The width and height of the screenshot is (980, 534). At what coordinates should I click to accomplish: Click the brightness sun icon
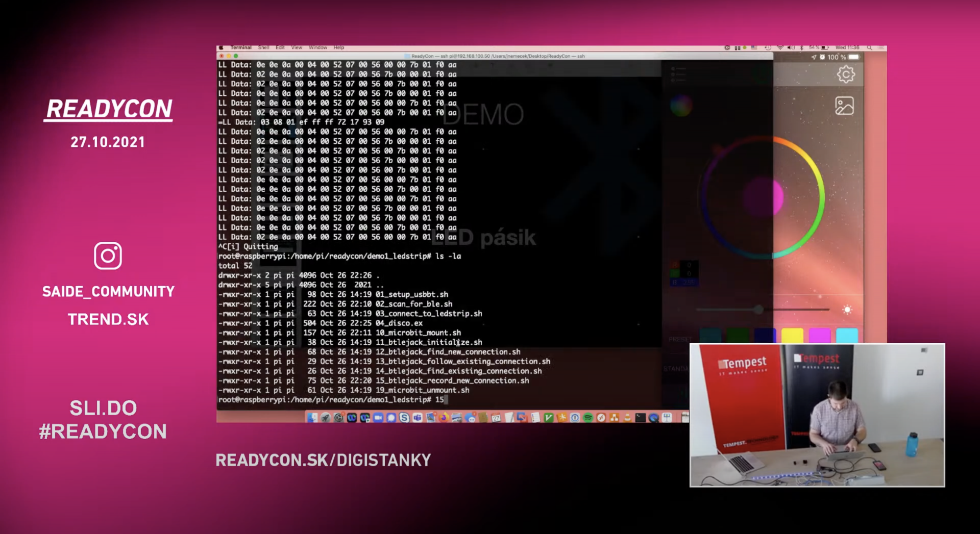847,310
